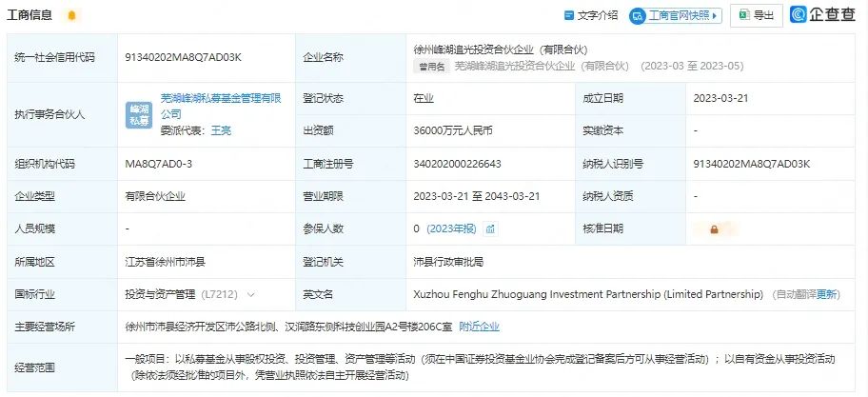Click the 文字介绍 text label
The image size is (868, 397).
598,15
